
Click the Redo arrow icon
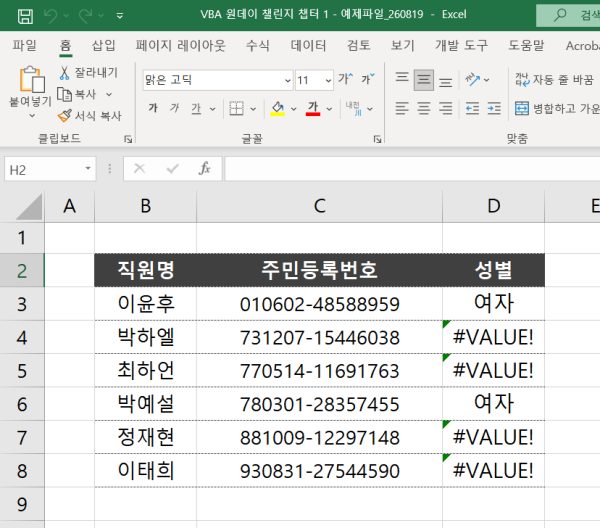point(85,15)
